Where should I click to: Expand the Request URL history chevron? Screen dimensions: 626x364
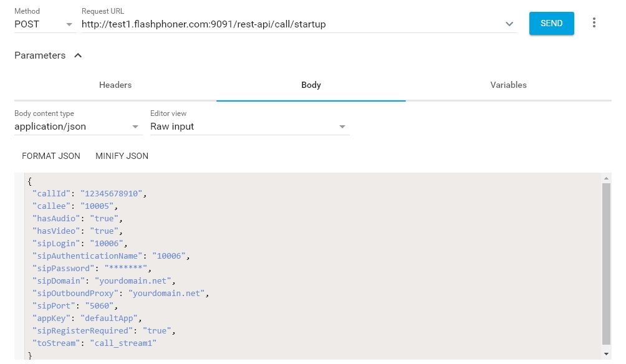(x=509, y=24)
